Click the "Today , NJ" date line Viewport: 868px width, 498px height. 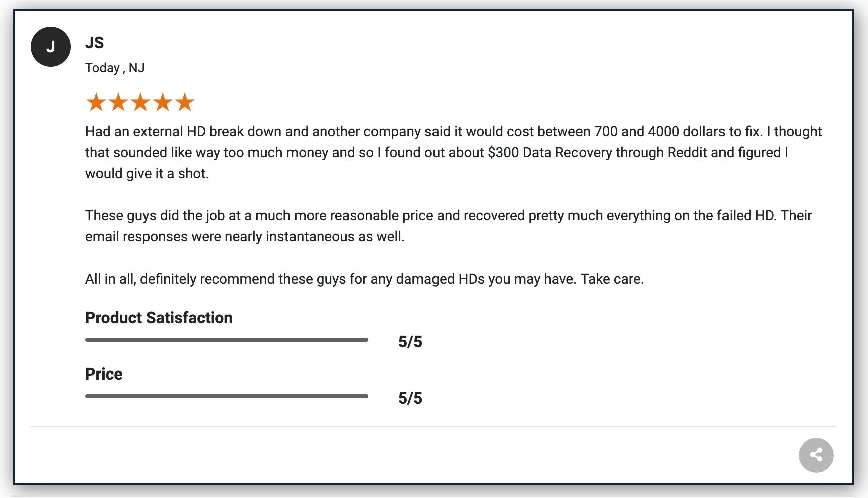click(115, 68)
